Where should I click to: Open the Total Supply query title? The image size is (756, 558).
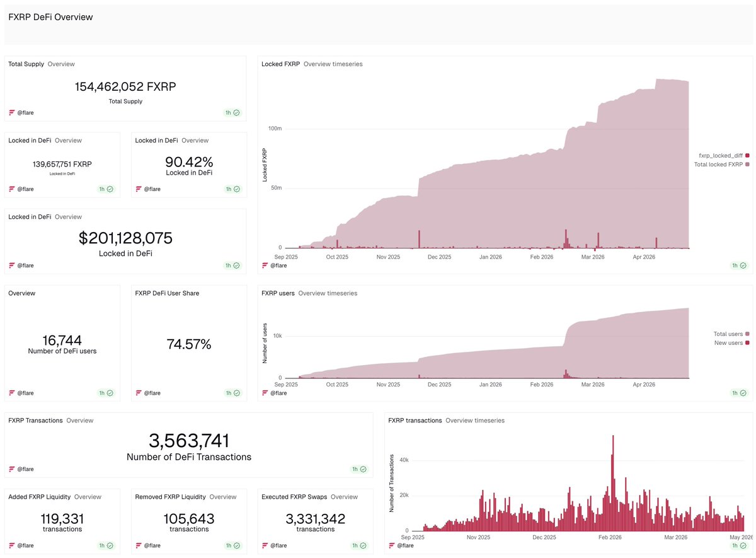(26, 64)
